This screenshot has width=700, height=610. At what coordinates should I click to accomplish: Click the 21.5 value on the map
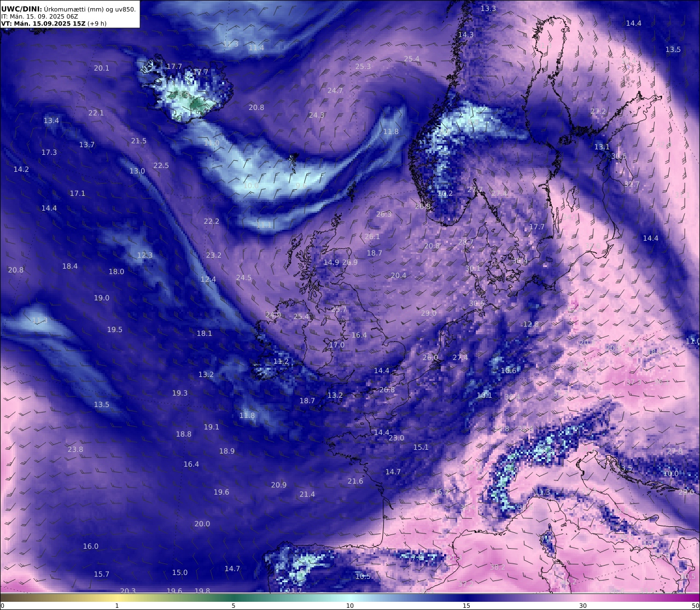click(139, 141)
